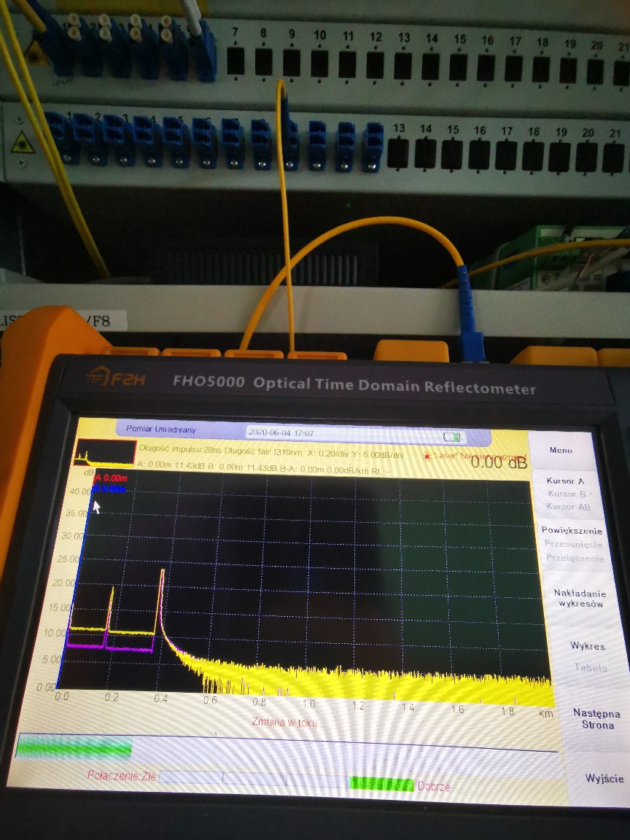Click the Połączenie:Złe label

point(122,776)
